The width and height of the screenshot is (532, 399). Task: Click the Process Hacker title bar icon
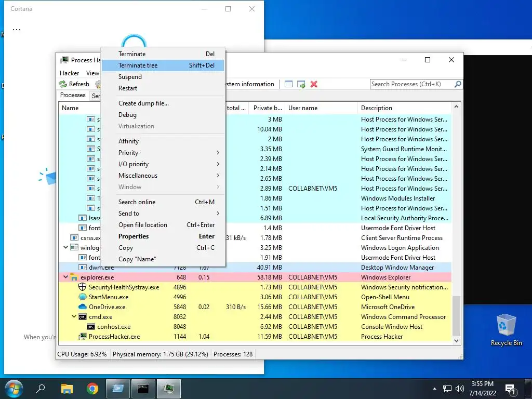tap(64, 60)
